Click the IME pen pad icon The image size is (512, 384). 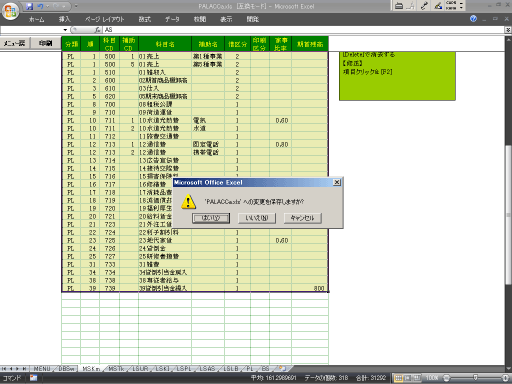(438, 6)
